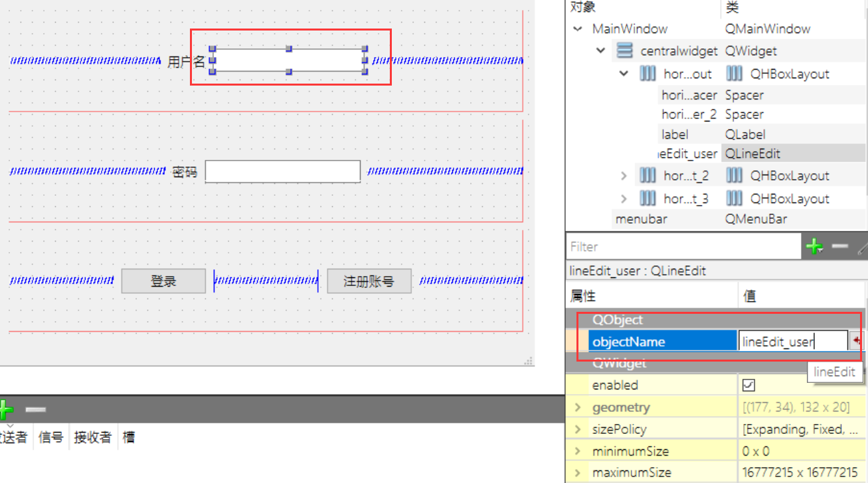Click the minimumSize value 0 x 0

tap(756, 451)
